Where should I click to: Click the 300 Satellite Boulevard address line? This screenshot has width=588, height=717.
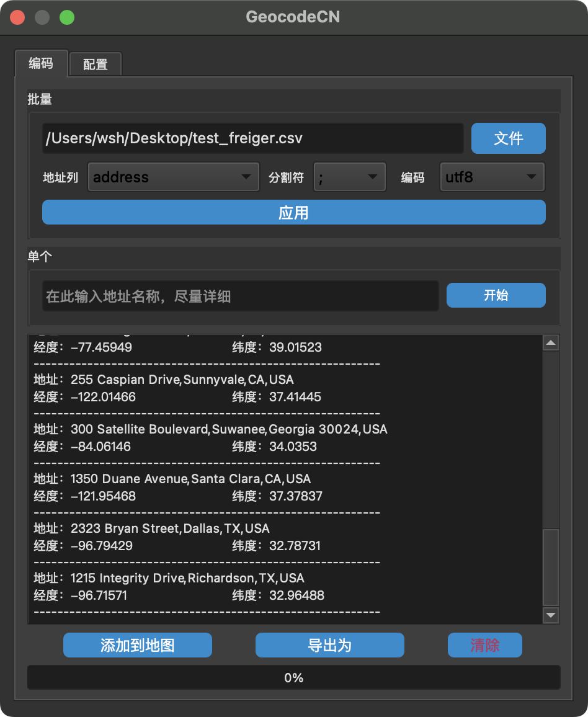tap(210, 429)
